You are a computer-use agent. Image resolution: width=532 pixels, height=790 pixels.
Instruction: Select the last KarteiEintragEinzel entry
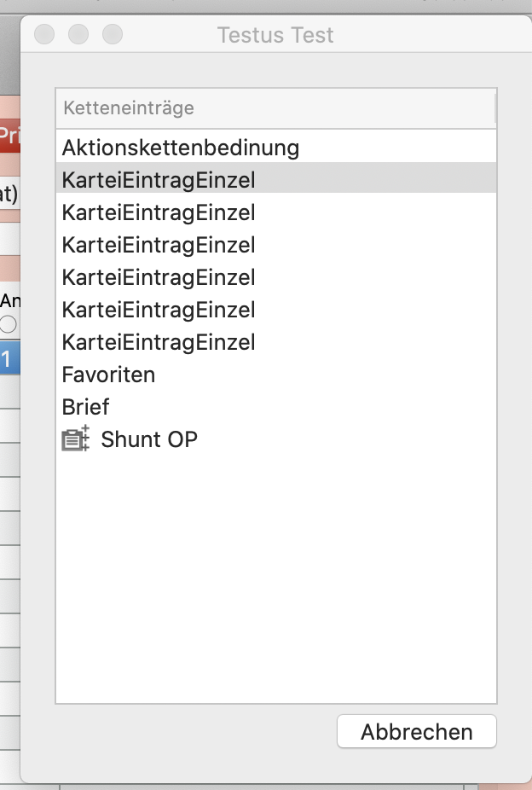pyautogui.click(x=159, y=342)
